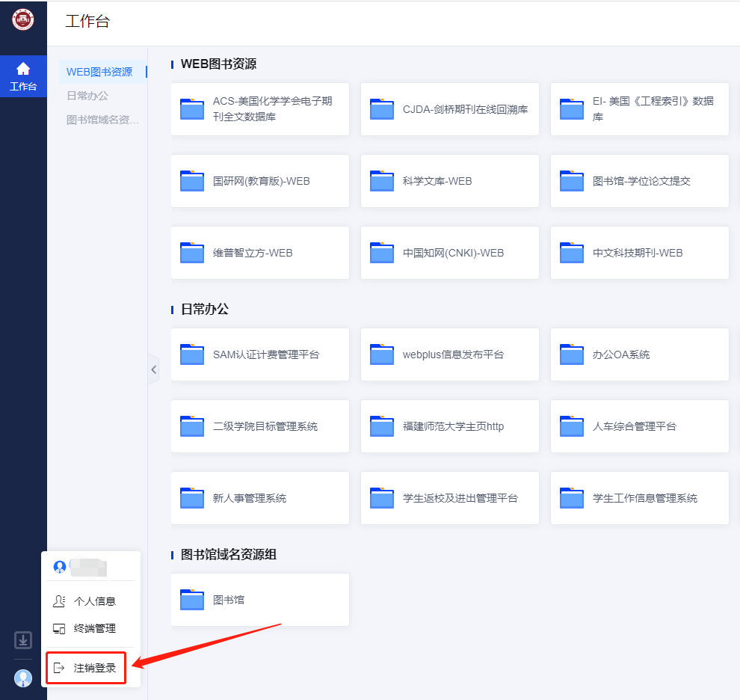This screenshot has height=700, width=740.
Task: Open 个人信息 from the user menu
Action: 94,601
